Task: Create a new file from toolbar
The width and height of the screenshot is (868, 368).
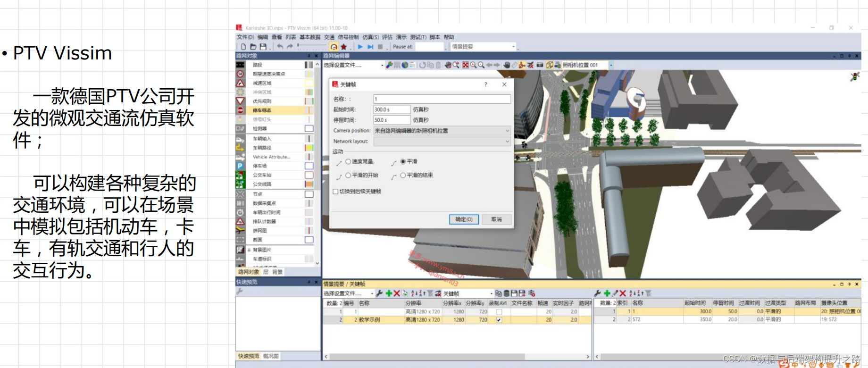Action: pyautogui.click(x=243, y=47)
